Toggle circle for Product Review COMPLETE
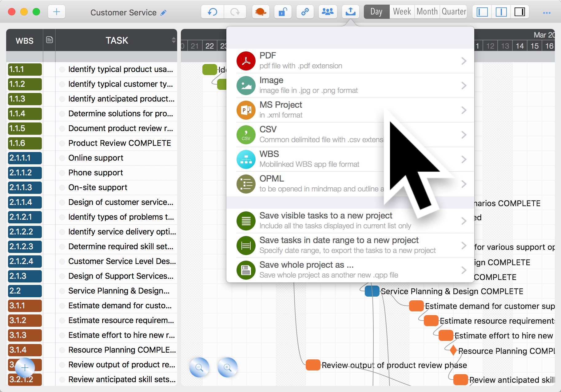This screenshot has height=392, width=561. coord(62,143)
